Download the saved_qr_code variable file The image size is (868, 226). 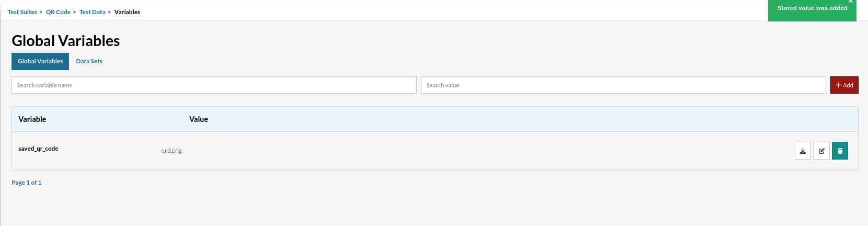coord(803,151)
